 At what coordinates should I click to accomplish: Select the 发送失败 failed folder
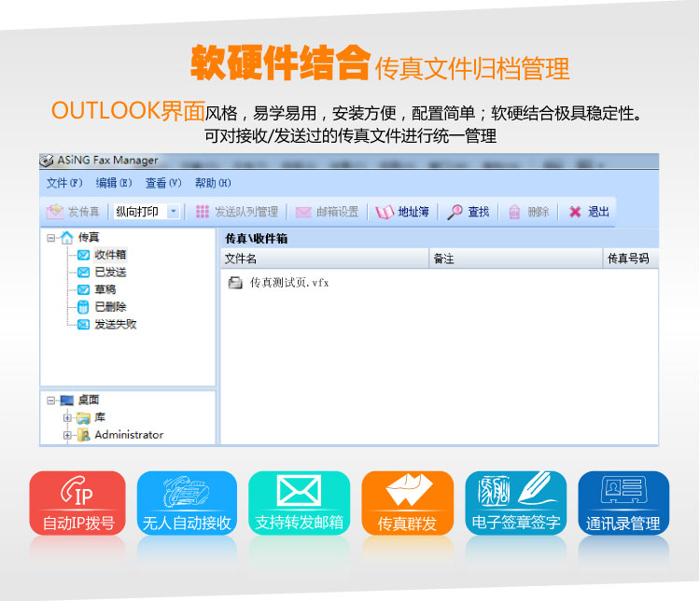tap(115, 324)
